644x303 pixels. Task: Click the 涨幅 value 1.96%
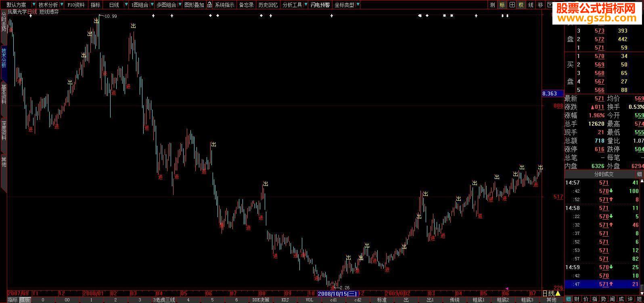point(596,115)
